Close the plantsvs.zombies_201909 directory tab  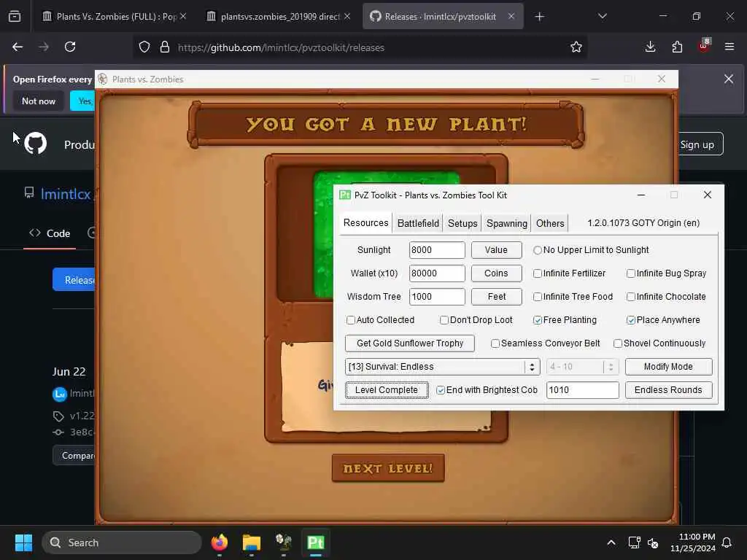pyautogui.click(x=347, y=17)
